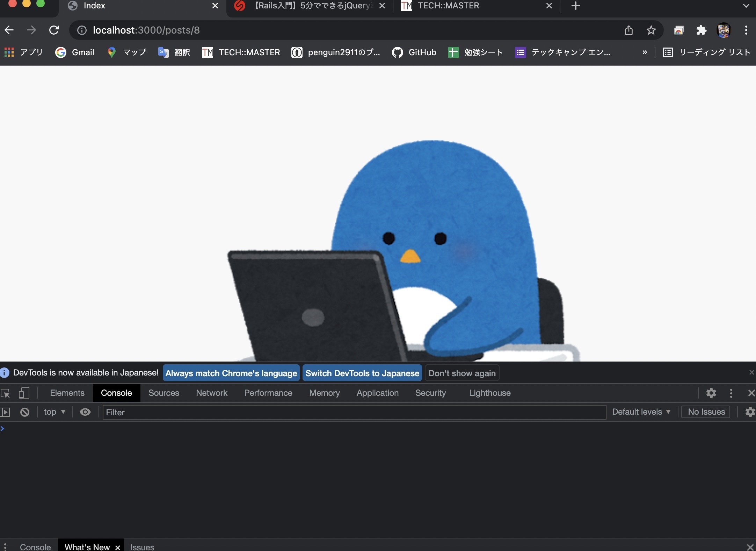This screenshot has height=551, width=756.
Task: Open the console settings gear icon
Action: (750, 412)
